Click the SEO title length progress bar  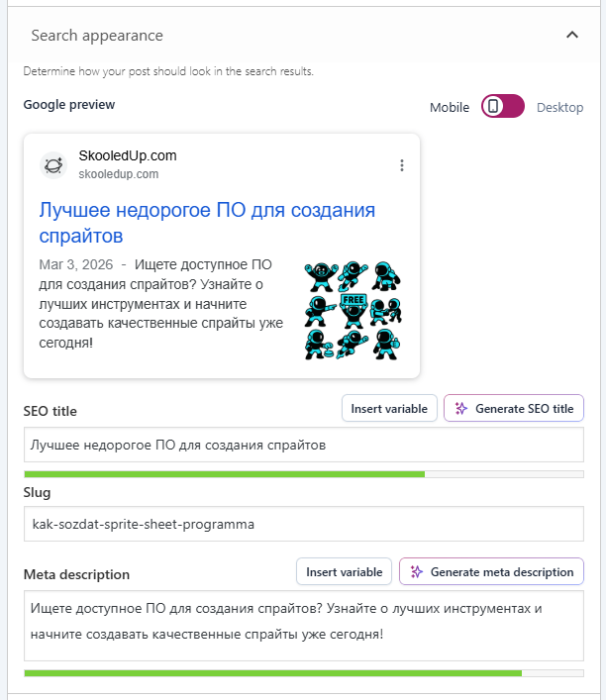(x=303, y=474)
